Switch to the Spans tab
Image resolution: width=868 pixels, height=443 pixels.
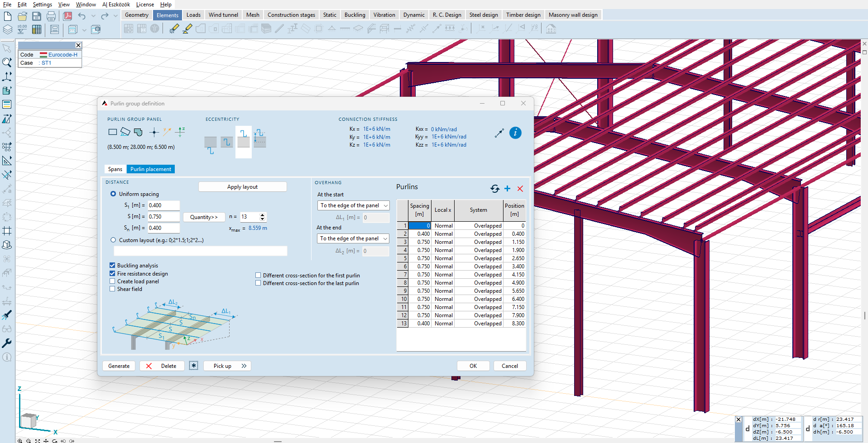pyautogui.click(x=115, y=169)
